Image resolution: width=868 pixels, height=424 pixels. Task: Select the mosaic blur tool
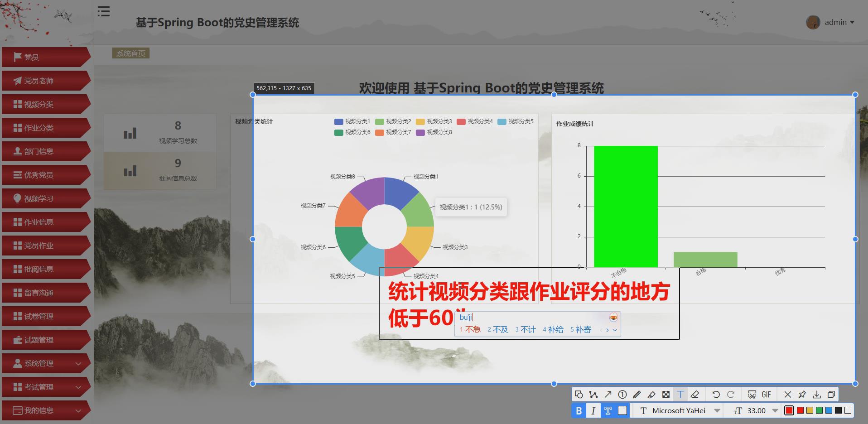tap(666, 394)
